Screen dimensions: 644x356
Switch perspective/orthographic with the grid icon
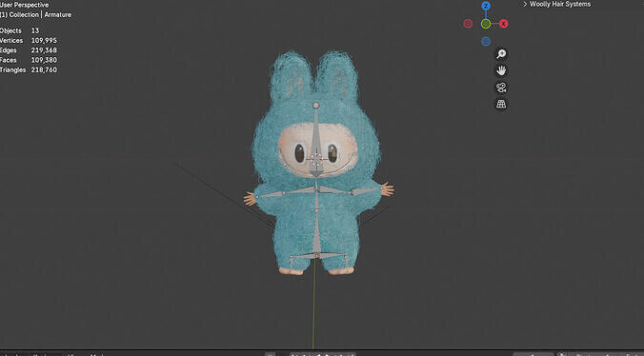point(501,104)
